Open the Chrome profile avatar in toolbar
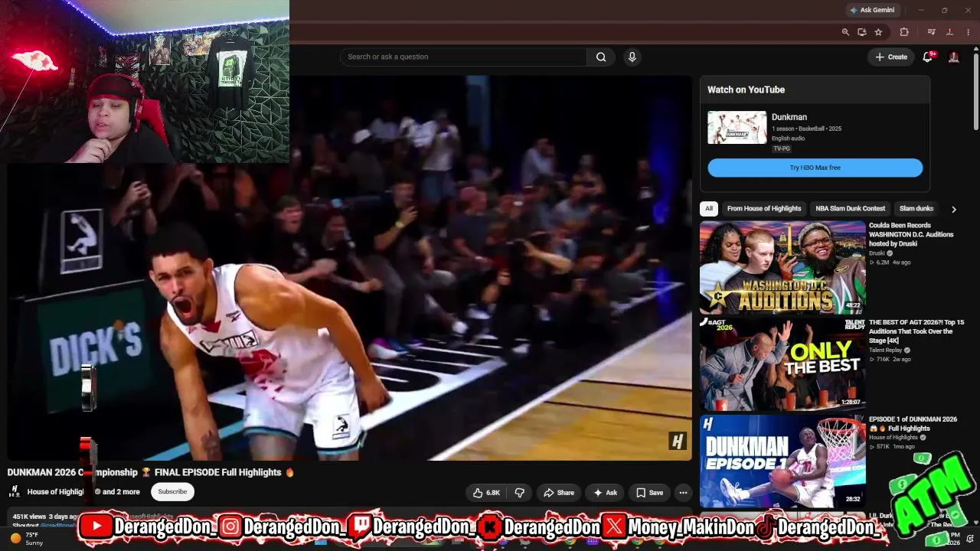 click(949, 32)
